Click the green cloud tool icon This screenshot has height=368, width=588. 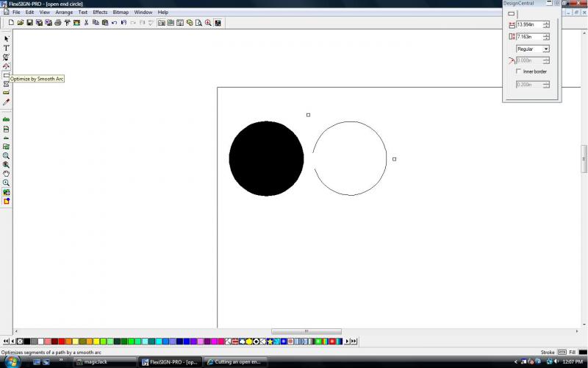click(x=6, y=119)
